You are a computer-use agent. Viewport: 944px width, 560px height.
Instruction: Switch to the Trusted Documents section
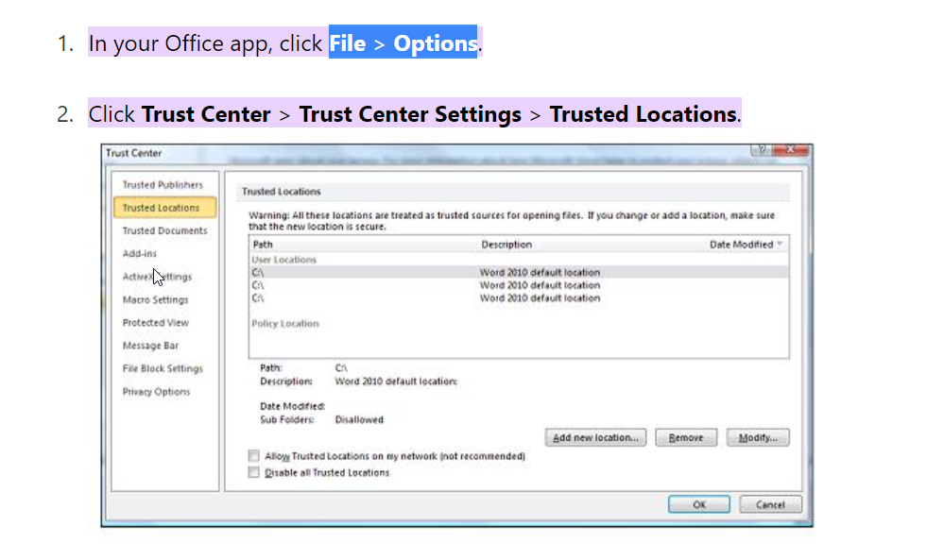164,230
